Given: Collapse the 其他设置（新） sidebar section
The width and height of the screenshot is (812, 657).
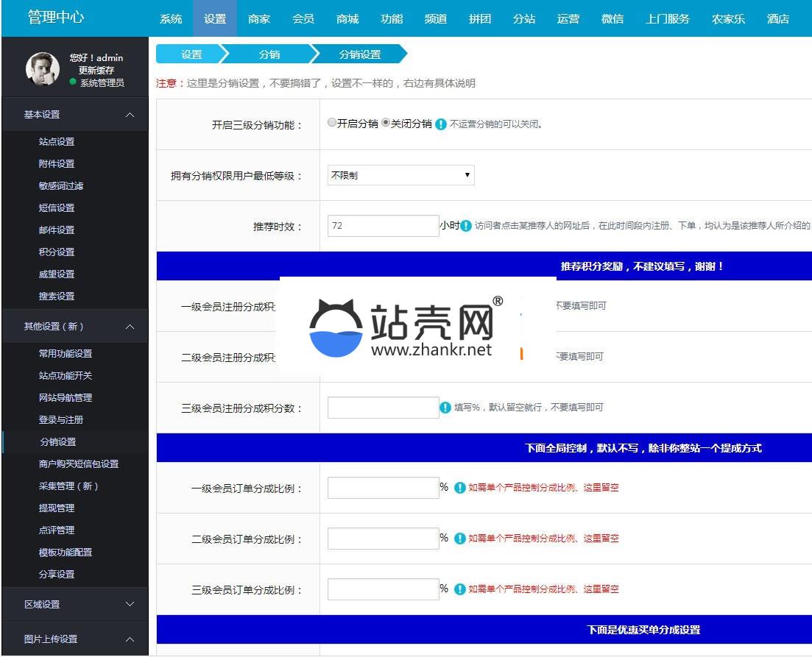Looking at the screenshot, I should tap(130, 327).
